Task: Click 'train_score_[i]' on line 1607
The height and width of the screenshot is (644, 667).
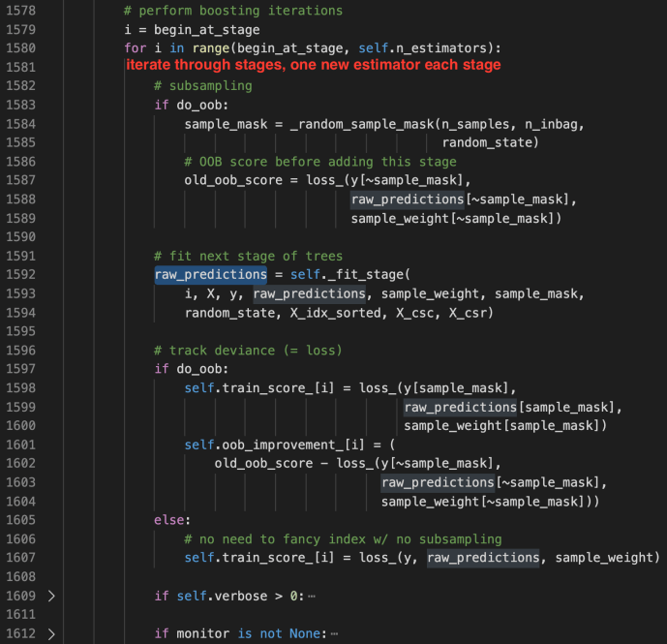Action: click(278, 558)
